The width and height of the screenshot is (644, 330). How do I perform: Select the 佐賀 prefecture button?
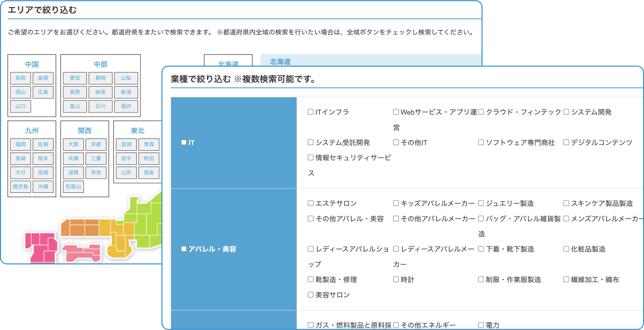(43, 144)
